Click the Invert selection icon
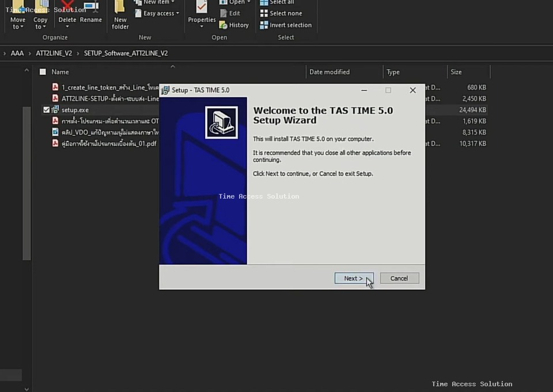553x392 pixels. coord(264,25)
